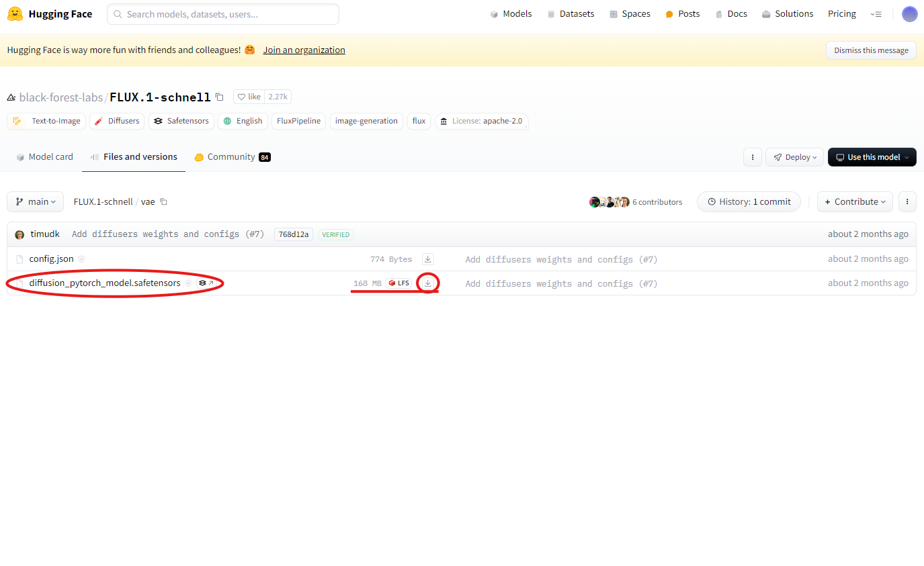Select the image-generation tag
Screen dimensions: 924x566
click(366, 121)
